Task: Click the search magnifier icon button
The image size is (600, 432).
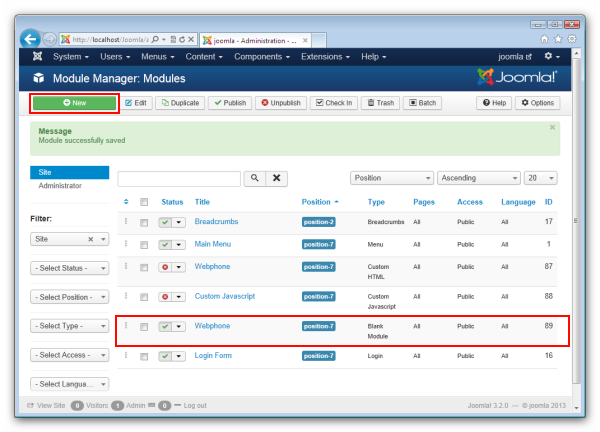Action: click(254, 178)
